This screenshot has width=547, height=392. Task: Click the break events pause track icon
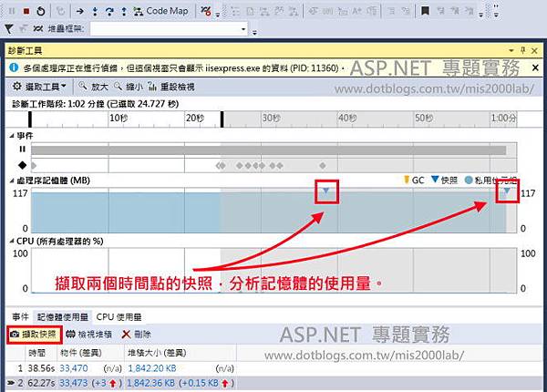[x=22, y=150]
